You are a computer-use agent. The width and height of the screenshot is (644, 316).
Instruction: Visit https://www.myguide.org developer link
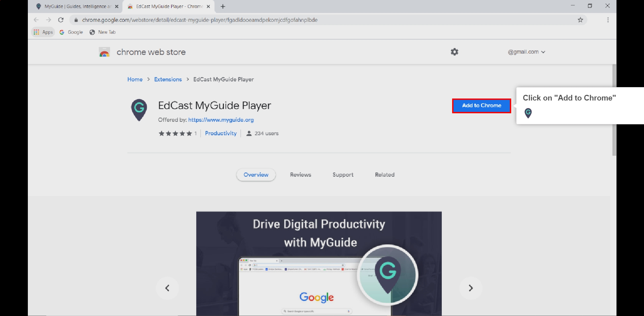221,120
